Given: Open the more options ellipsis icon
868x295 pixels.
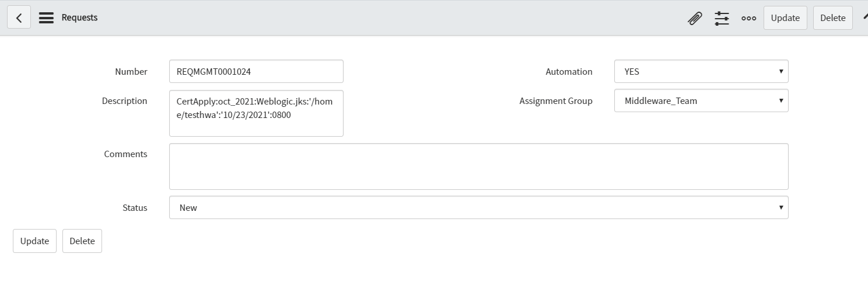Looking at the screenshot, I should point(748,18).
